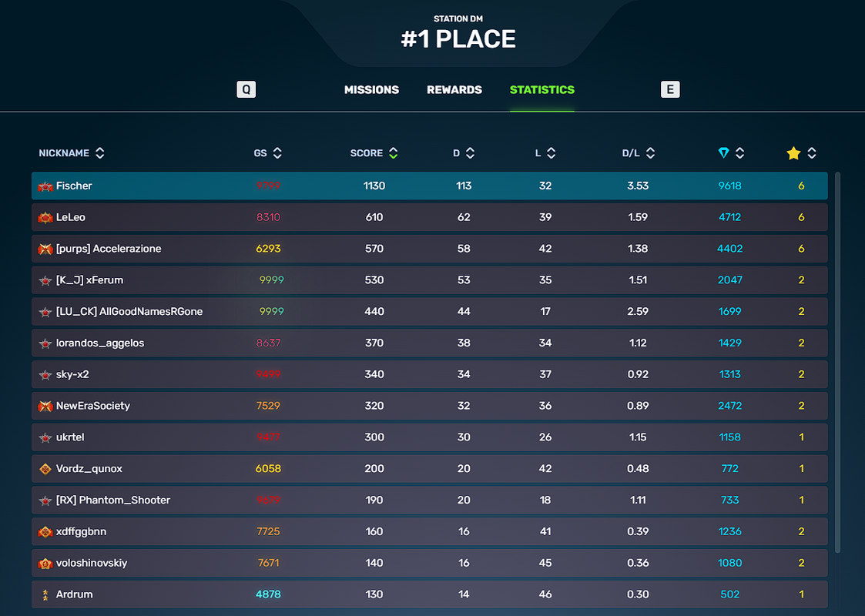Select player lorandos_aggelos
Viewport: 865px width, 616px height.
click(100, 343)
